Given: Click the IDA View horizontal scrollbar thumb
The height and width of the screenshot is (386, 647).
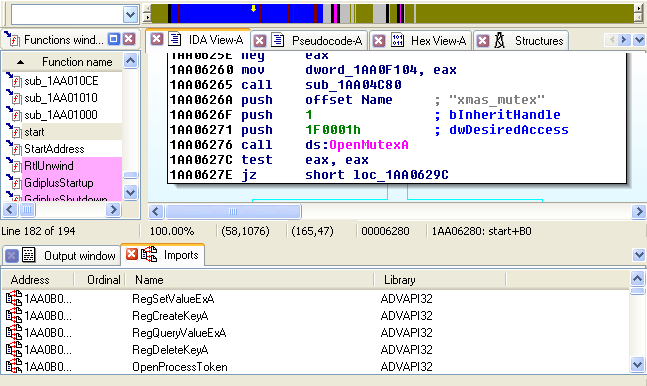Looking at the screenshot, I should click(233, 211).
